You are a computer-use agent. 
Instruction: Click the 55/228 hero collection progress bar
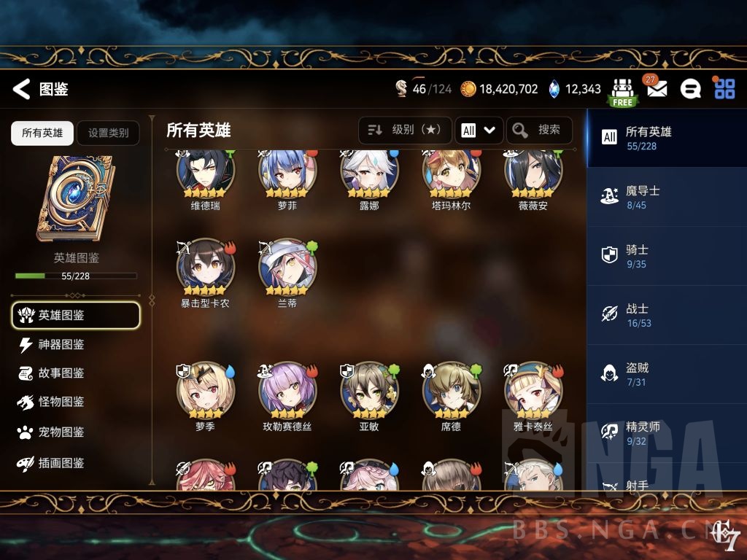point(76,276)
